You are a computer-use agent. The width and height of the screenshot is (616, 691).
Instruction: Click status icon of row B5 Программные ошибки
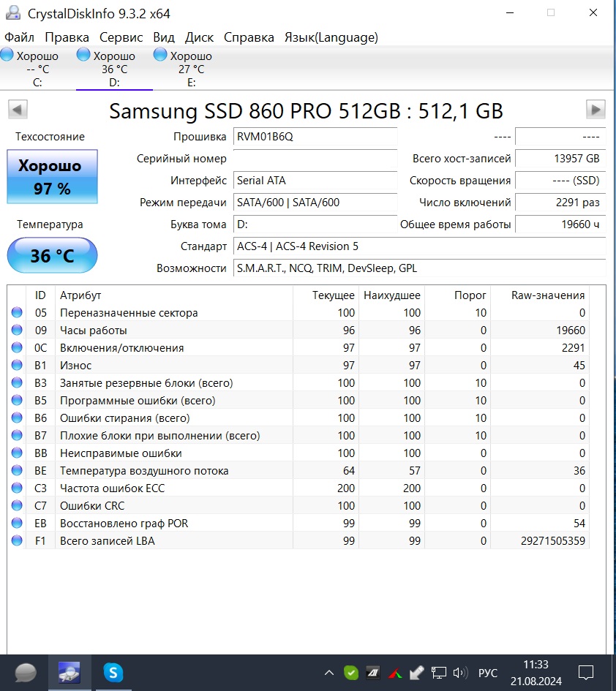(x=17, y=400)
